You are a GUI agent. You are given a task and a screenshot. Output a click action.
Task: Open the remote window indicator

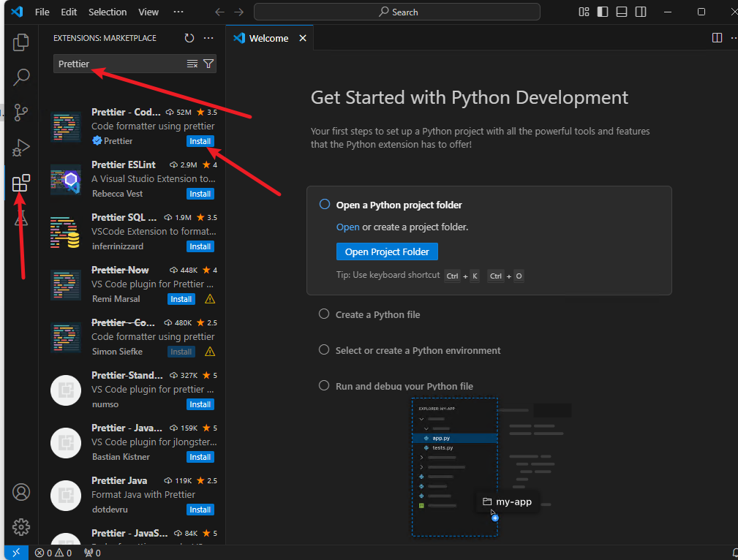tap(17, 553)
